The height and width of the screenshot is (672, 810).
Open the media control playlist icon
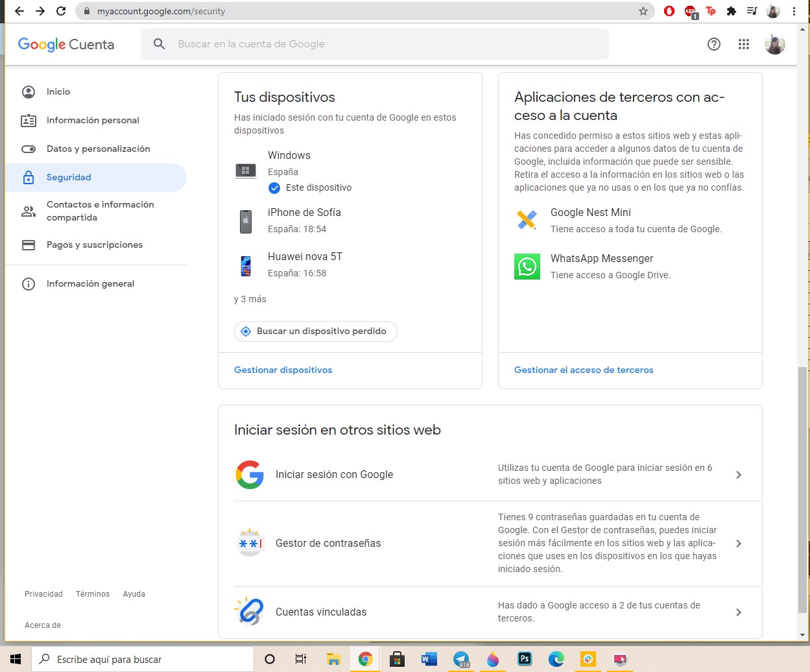[752, 11]
